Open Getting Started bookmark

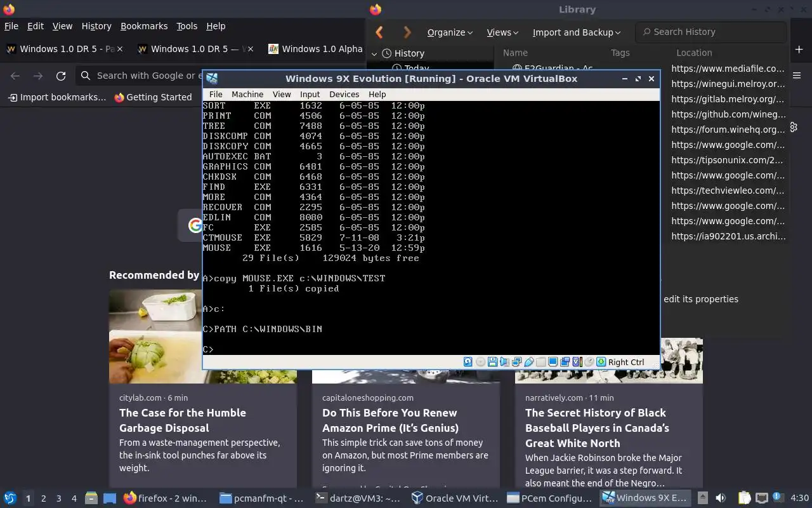pos(153,97)
